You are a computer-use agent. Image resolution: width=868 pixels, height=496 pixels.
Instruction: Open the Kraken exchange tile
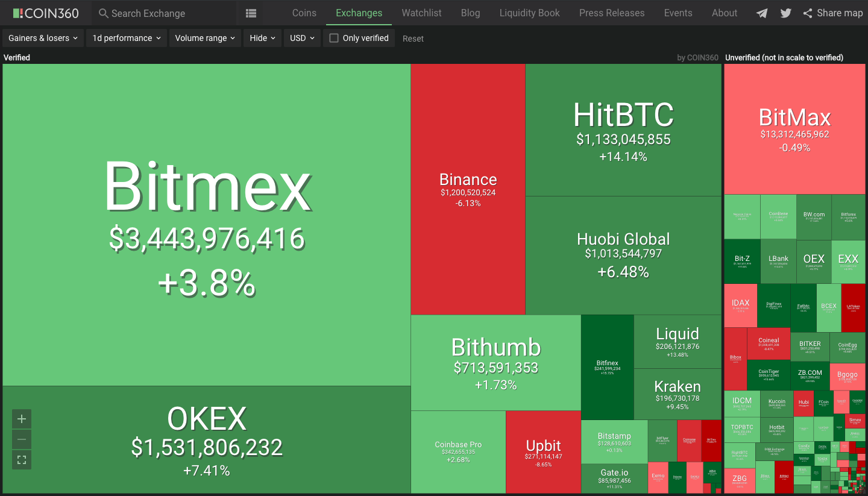click(x=678, y=394)
